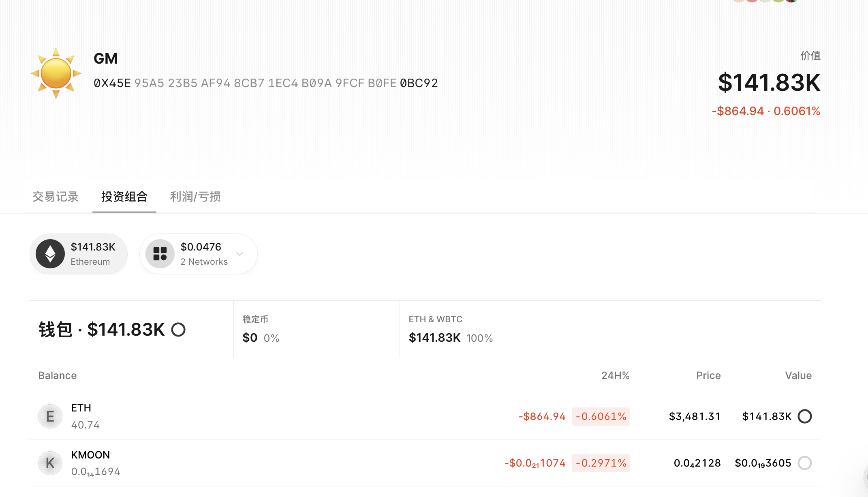Click the ETH token letter icon

point(50,416)
